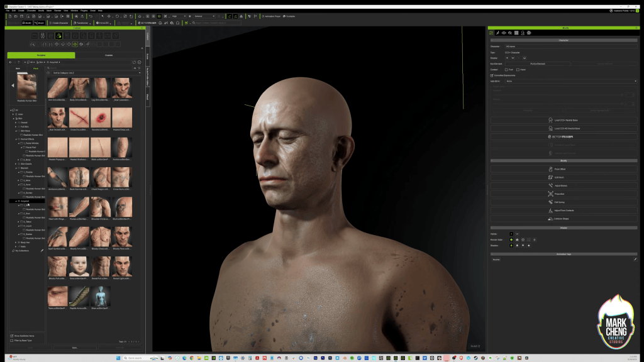
Task: Toggle Corrective Expressions checkbox
Action: pos(492,75)
